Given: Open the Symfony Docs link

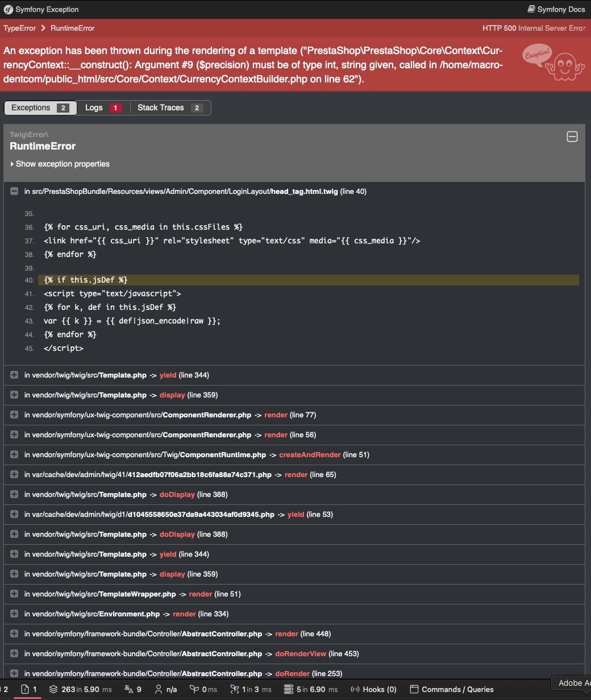Looking at the screenshot, I should pyautogui.click(x=556, y=9).
